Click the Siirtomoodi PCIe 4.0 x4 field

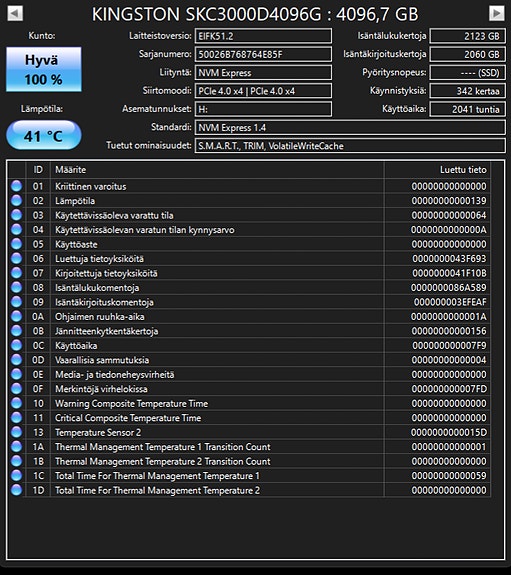[263, 91]
